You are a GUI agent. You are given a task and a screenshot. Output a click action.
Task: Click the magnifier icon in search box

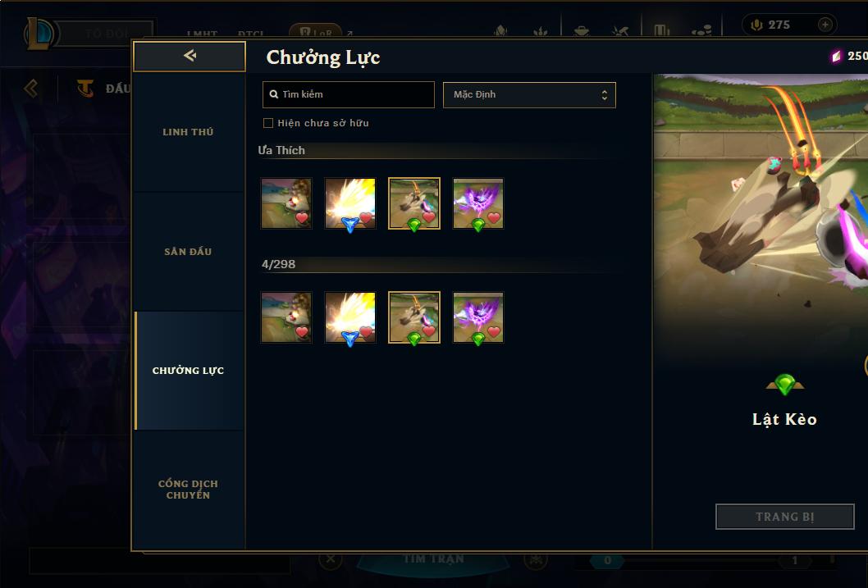point(273,94)
